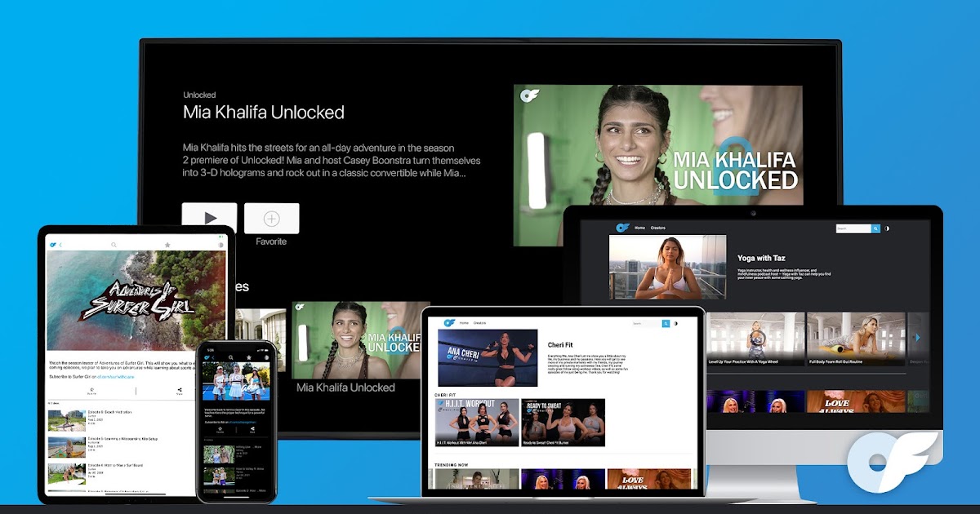Open the Ready to Sweat Cheri Fit video

click(x=563, y=423)
